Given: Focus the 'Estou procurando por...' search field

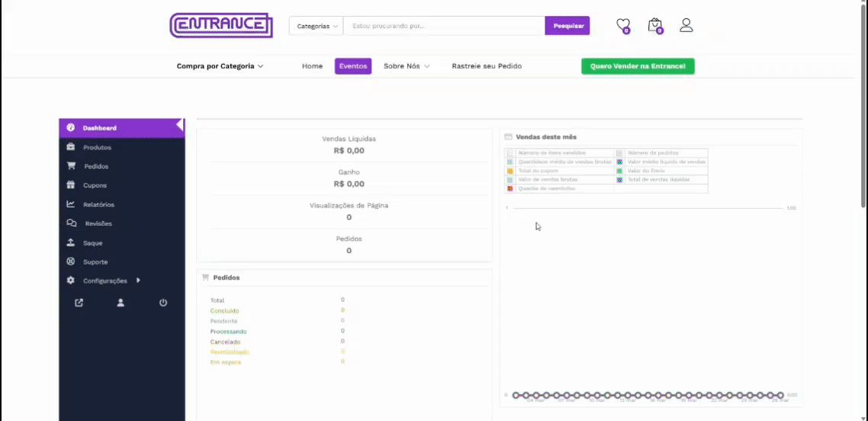Looking at the screenshot, I should 444,26.
